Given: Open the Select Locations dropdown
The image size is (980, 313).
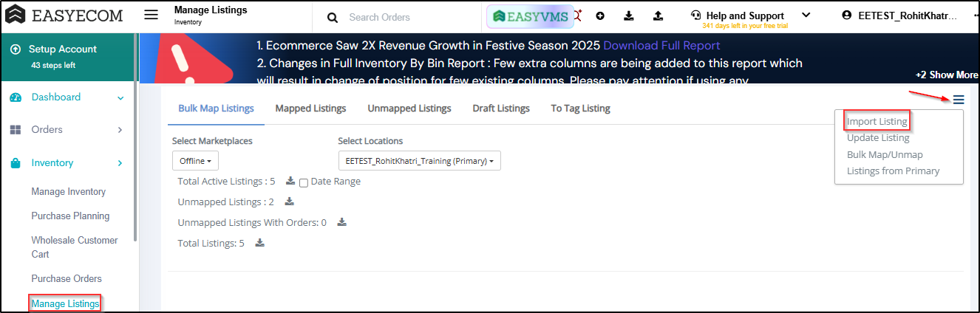Looking at the screenshot, I should 419,160.
